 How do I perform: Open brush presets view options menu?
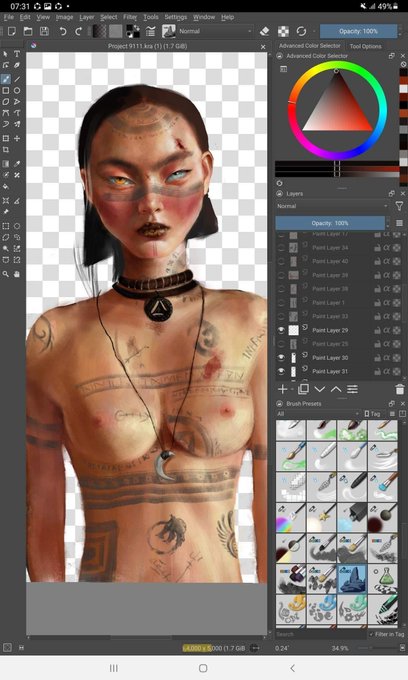tap(392, 414)
